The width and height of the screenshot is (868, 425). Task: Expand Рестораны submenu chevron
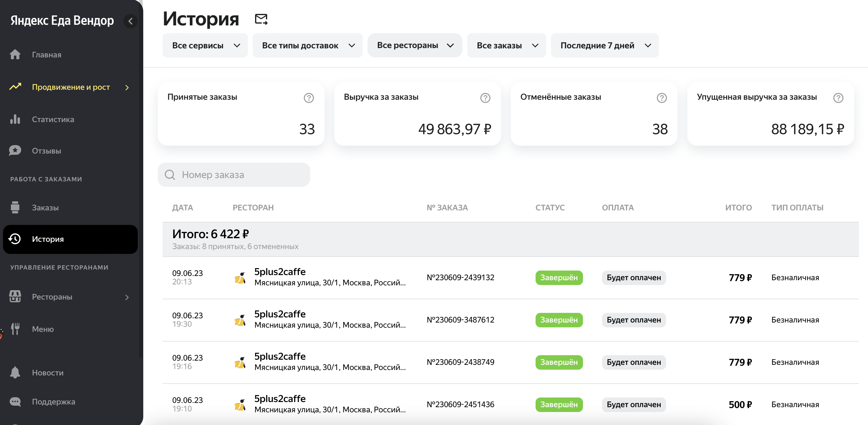coord(127,297)
